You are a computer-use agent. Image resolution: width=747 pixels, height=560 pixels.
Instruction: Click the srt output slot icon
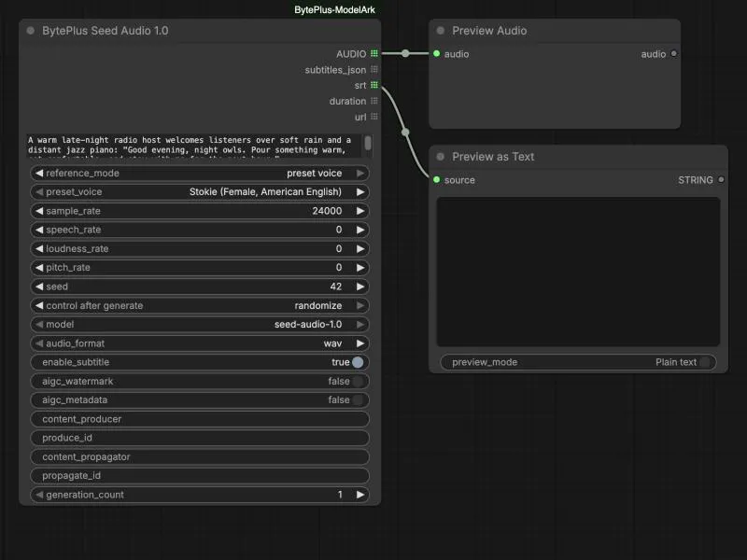(374, 85)
